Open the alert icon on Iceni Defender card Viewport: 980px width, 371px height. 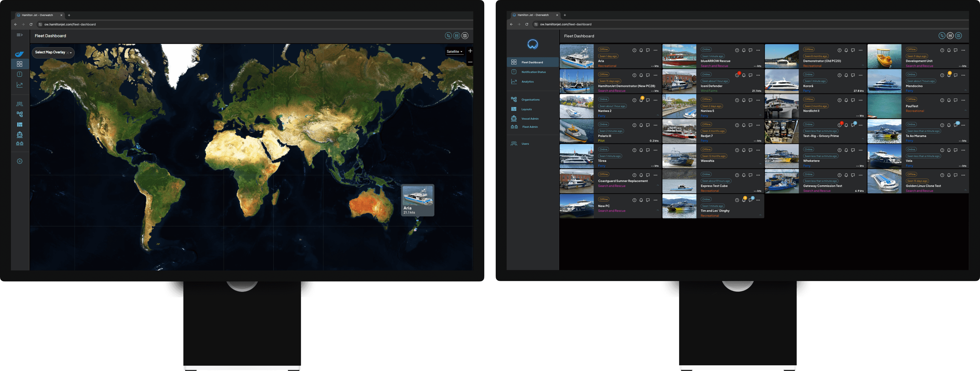(x=737, y=75)
